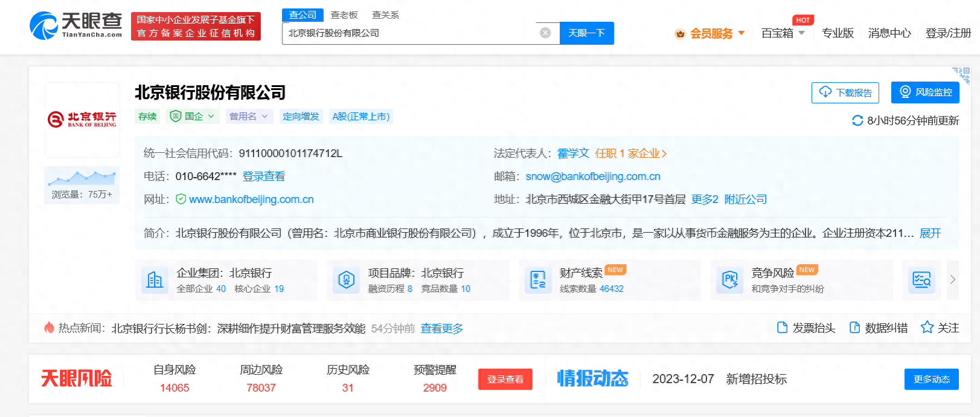
Task: Click the 更多动态 button
Action: click(932, 379)
